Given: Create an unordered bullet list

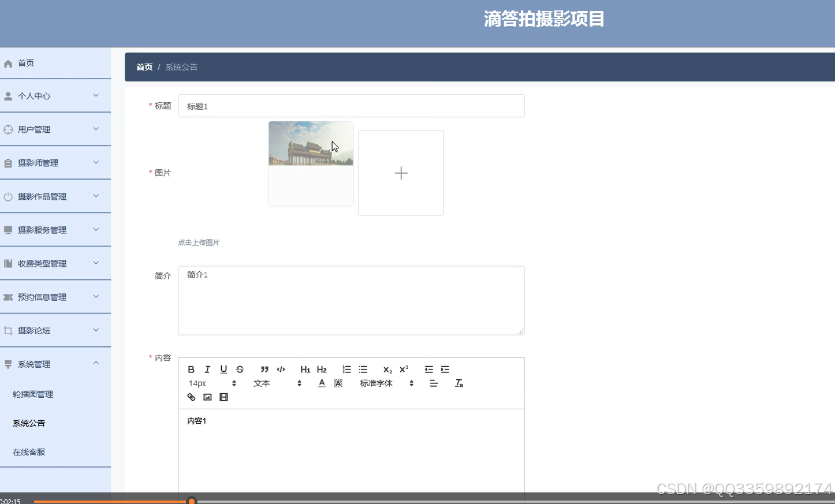Looking at the screenshot, I should (x=363, y=369).
